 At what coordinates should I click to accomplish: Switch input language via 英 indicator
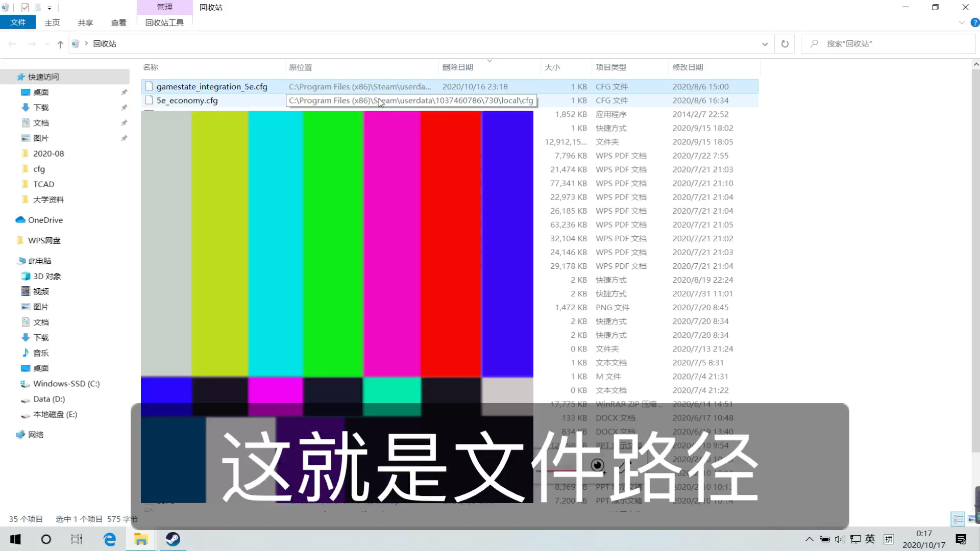click(870, 539)
